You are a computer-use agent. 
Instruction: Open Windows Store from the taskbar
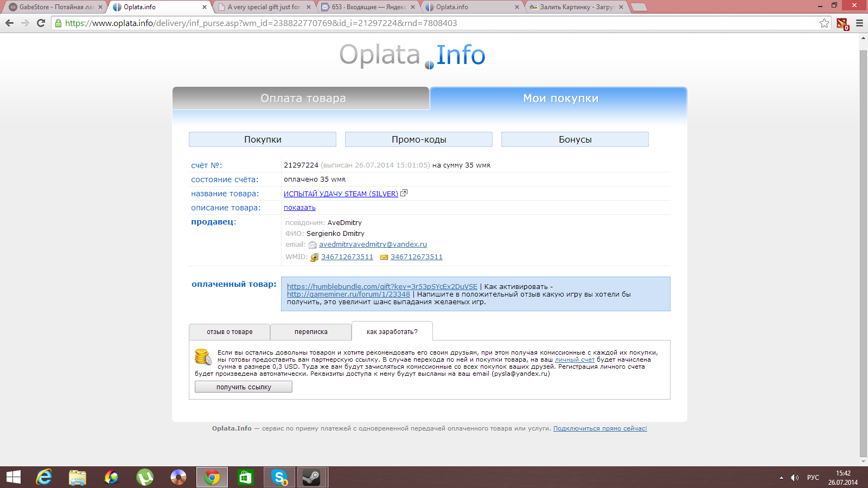pyautogui.click(x=246, y=477)
